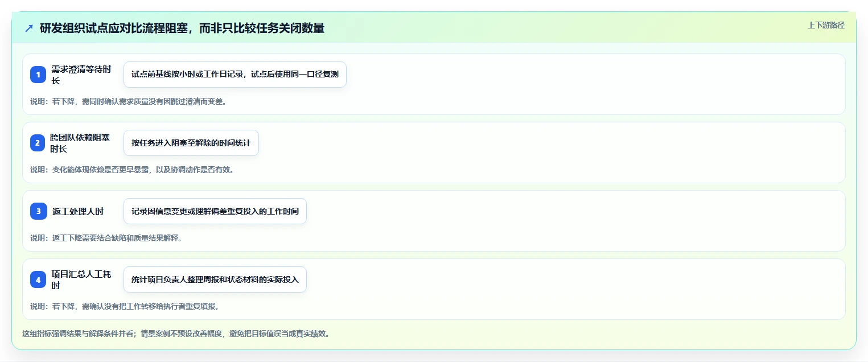The image size is (868, 362).
Task: Click the 跨团队依赖阻塞时长 metric name
Action: point(81,143)
